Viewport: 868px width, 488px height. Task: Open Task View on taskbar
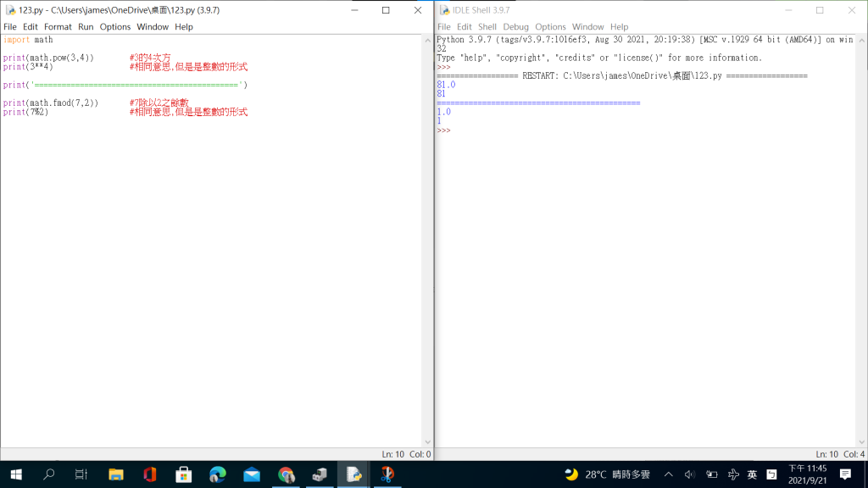point(81,474)
